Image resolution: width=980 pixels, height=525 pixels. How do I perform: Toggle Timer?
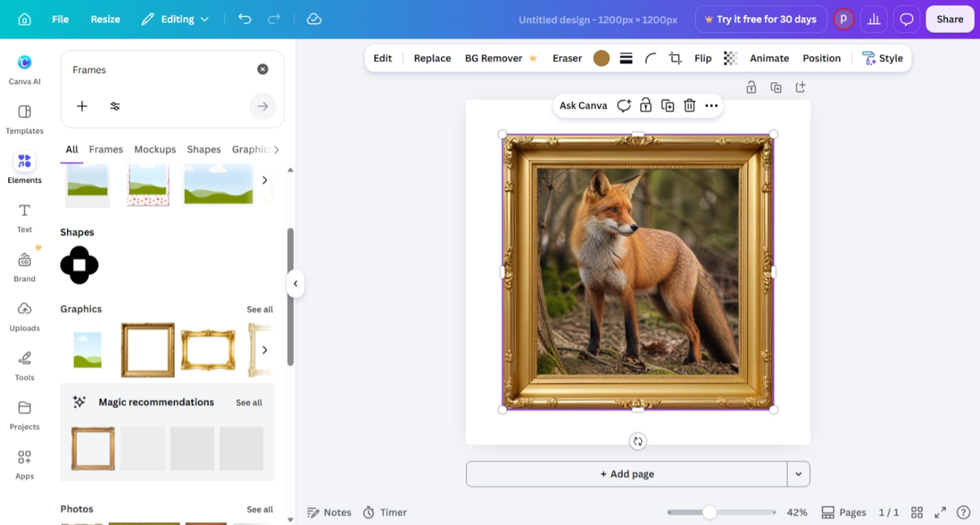[x=385, y=512]
